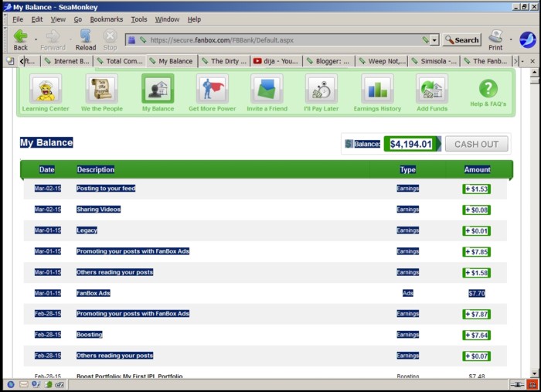Click the CASH OUT button
This screenshot has width=541, height=392.
[x=477, y=144]
